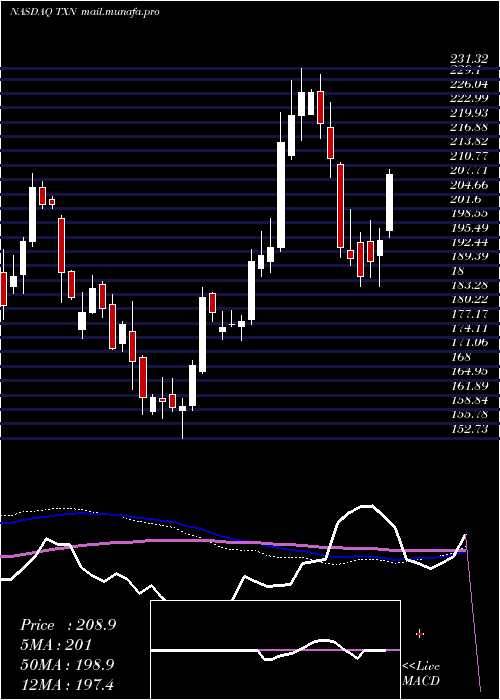Click the 204.66 price label
This screenshot has height=700, width=500.
(469, 185)
